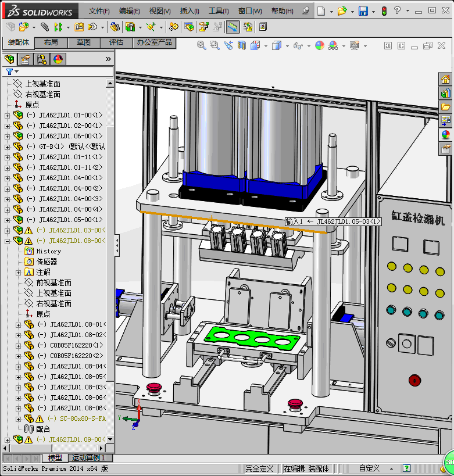The height and width of the screenshot is (476, 454).
Task: Collapse the side panel using handle
Action: (x=117, y=246)
